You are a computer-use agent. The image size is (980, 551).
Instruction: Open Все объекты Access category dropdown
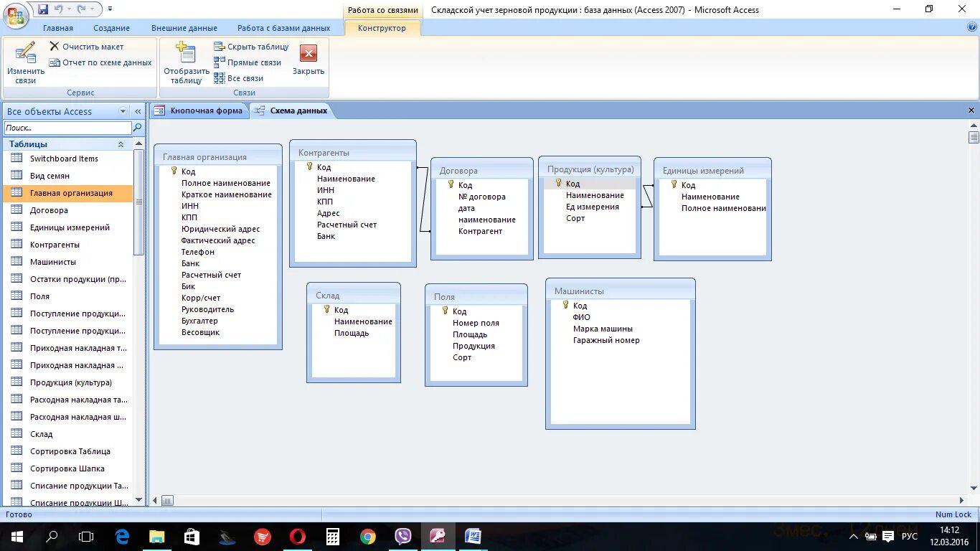click(123, 111)
